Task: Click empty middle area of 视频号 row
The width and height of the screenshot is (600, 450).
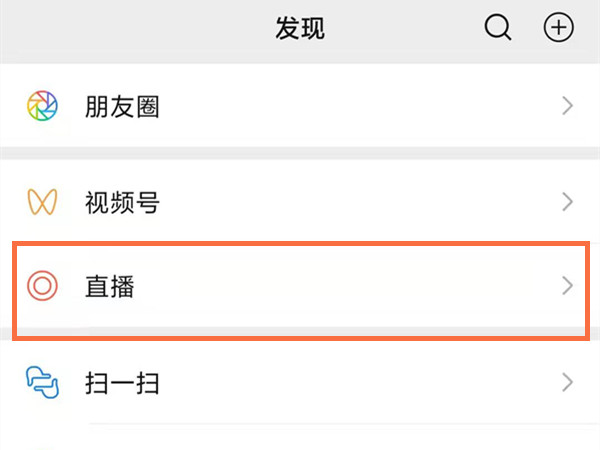Action: tap(350, 203)
